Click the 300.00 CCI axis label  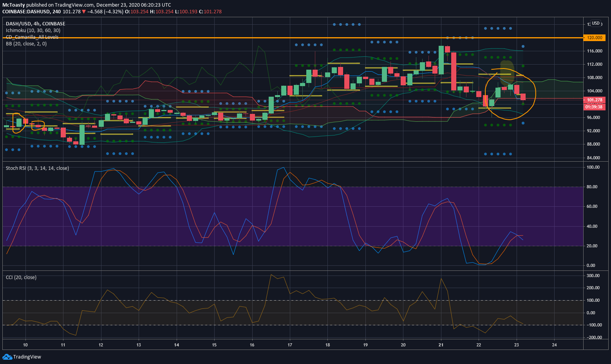pos(593,276)
